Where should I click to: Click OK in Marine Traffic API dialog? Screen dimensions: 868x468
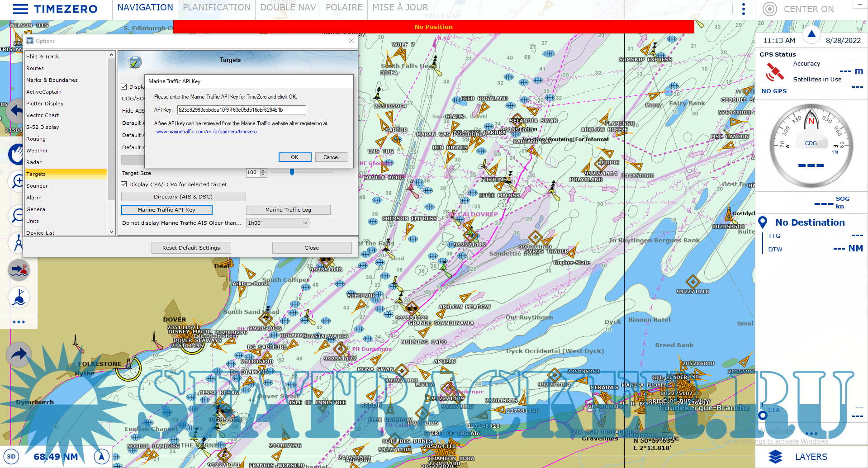pyautogui.click(x=294, y=157)
